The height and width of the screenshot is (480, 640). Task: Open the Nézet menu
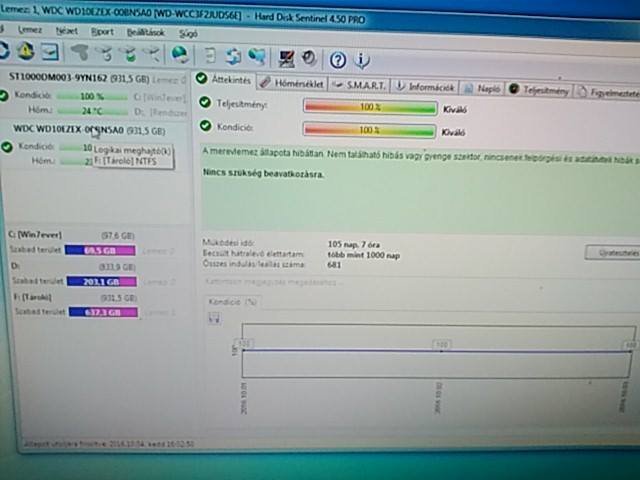pos(67,31)
